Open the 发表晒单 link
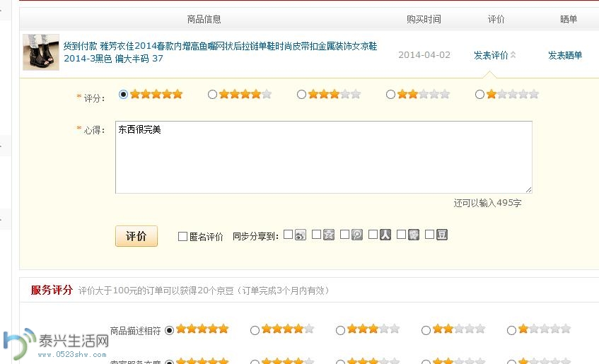The width and height of the screenshot is (599, 364). tap(565, 55)
